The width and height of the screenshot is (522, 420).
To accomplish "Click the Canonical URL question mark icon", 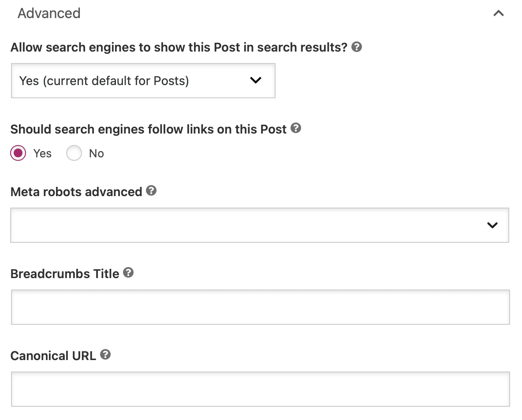I will pos(105,355).
